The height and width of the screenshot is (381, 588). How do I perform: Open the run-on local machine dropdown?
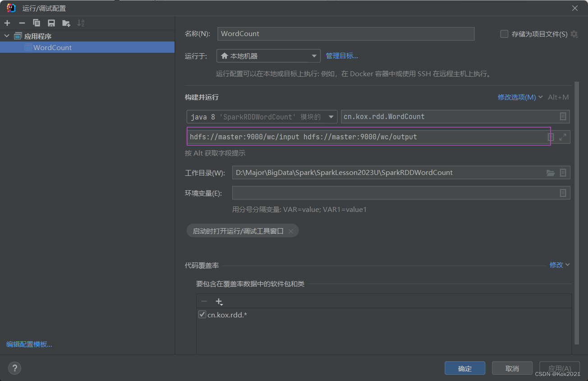tap(268, 56)
